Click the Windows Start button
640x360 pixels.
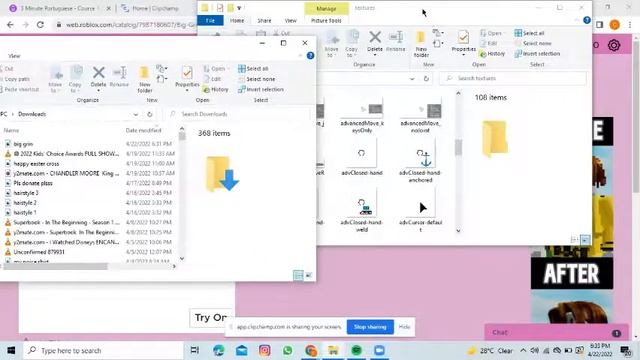coord(11,350)
